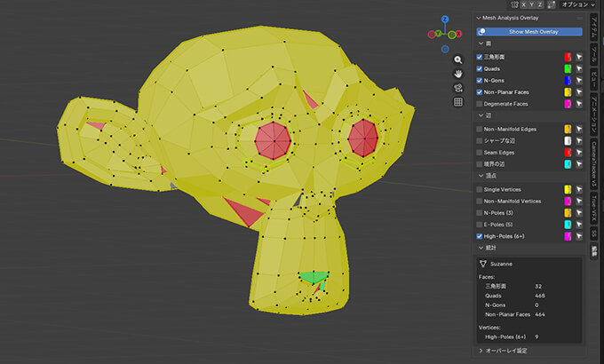Switch perspective/orthographic with the grid icon

point(458,102)
